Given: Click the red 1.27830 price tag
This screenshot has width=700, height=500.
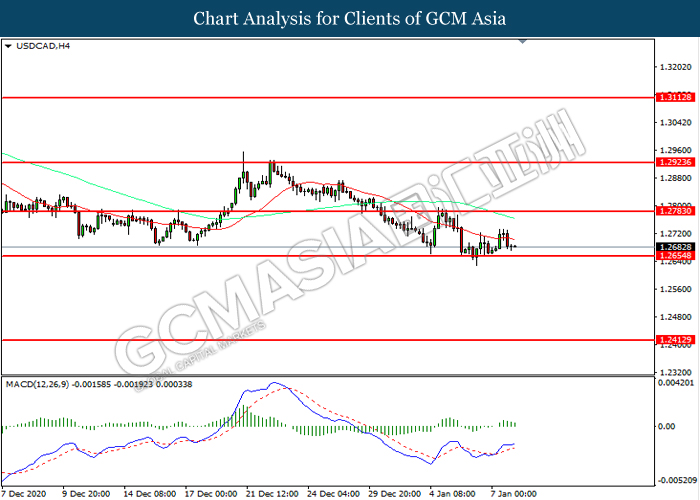Looking at the screenshot, I should (673, 212).
